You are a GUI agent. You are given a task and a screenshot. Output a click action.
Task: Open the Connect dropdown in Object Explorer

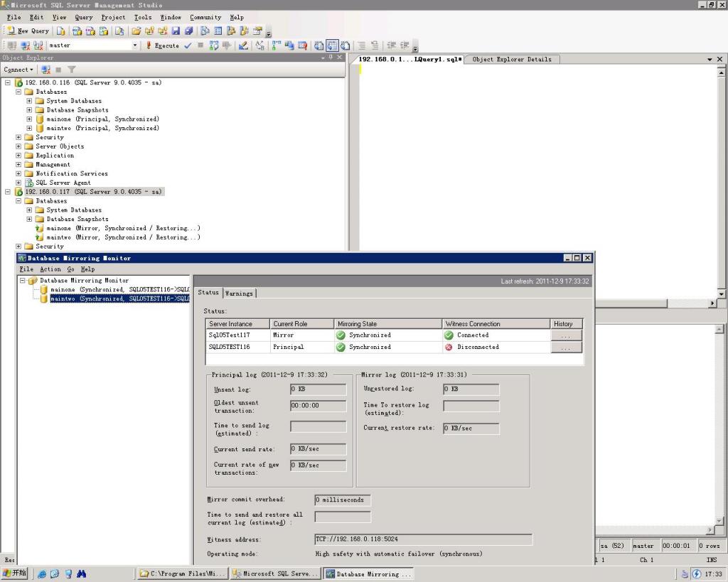[x=18, y=70]
